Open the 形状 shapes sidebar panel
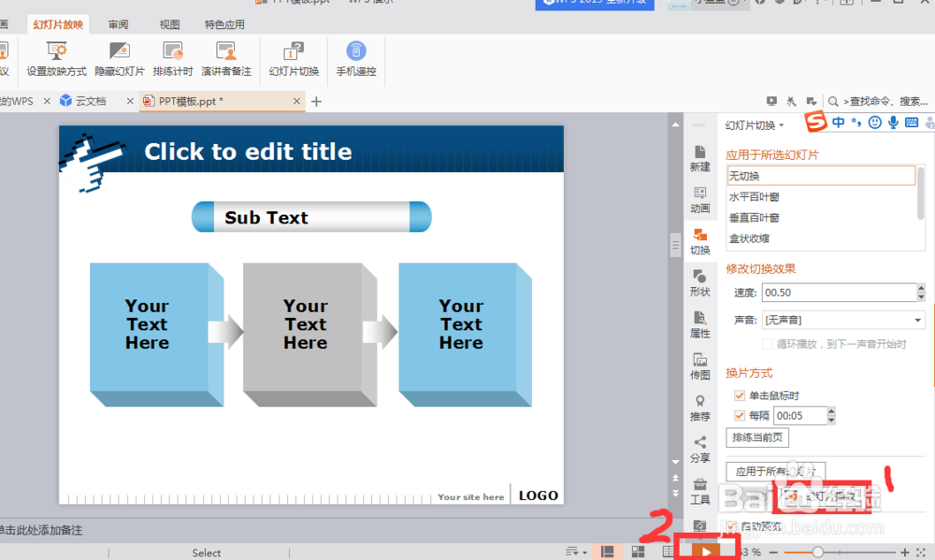 click(x=700, y=282)
